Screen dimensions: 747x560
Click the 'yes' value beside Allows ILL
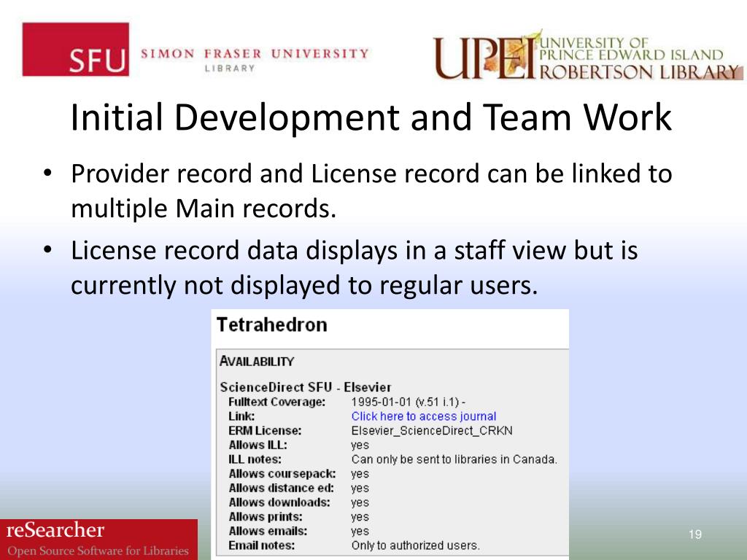360,446
